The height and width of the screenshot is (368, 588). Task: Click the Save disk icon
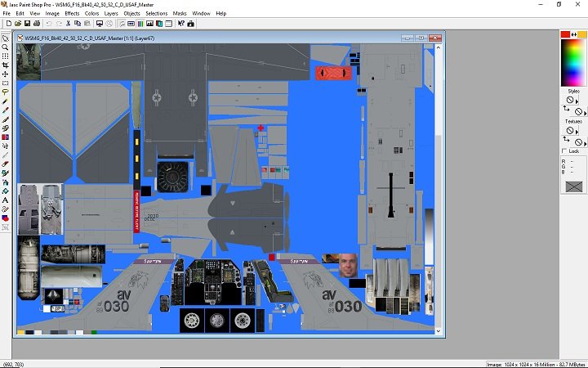click(x=26, y=24)
